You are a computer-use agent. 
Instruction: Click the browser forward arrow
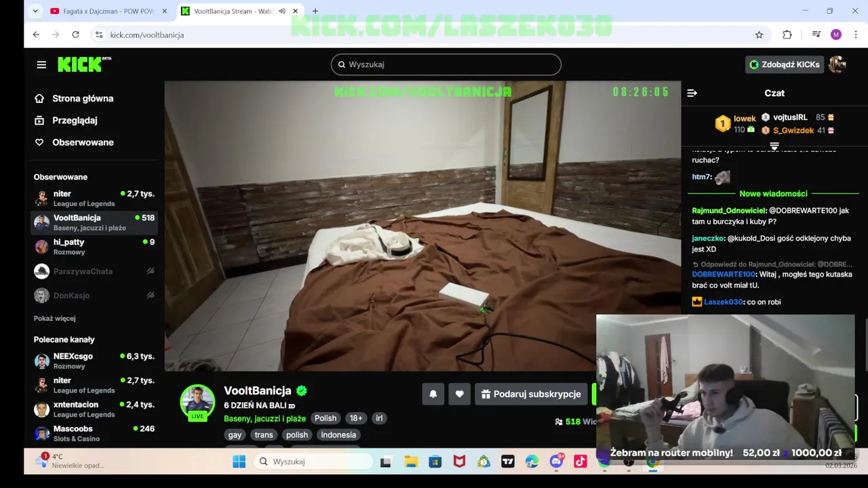pyautogui.click(x=56, y=35)
